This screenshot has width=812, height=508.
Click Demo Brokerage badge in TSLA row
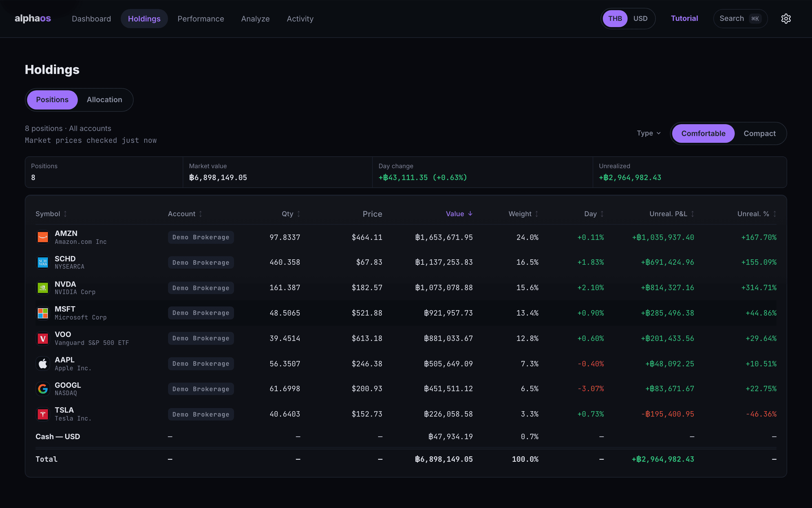[201, 414]
